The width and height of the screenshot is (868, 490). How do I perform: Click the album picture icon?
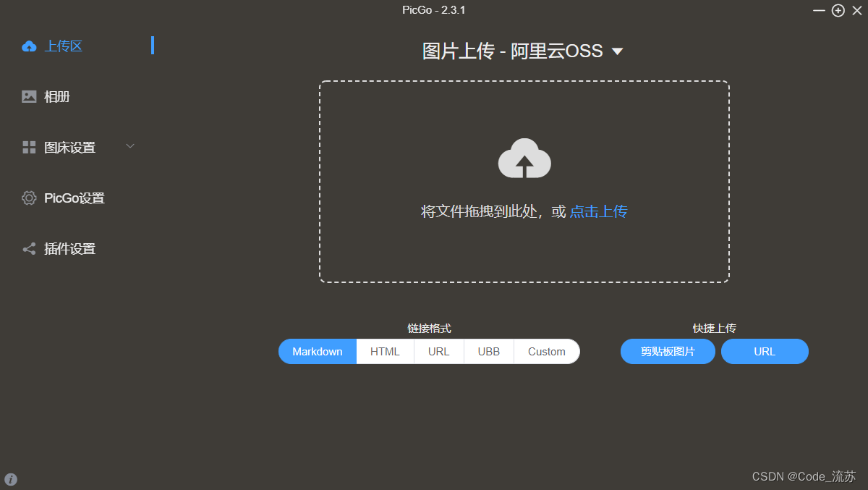click(x=29, y=97)
